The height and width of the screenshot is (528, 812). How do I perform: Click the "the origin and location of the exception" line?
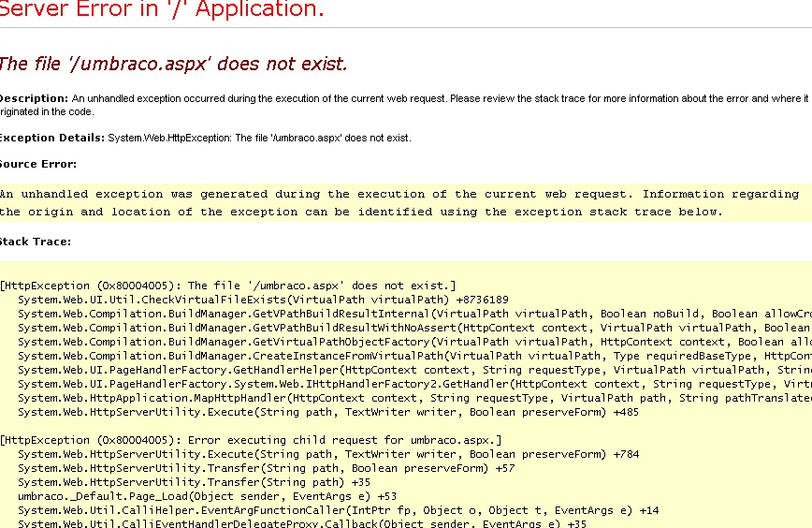(x=361, y=212)
